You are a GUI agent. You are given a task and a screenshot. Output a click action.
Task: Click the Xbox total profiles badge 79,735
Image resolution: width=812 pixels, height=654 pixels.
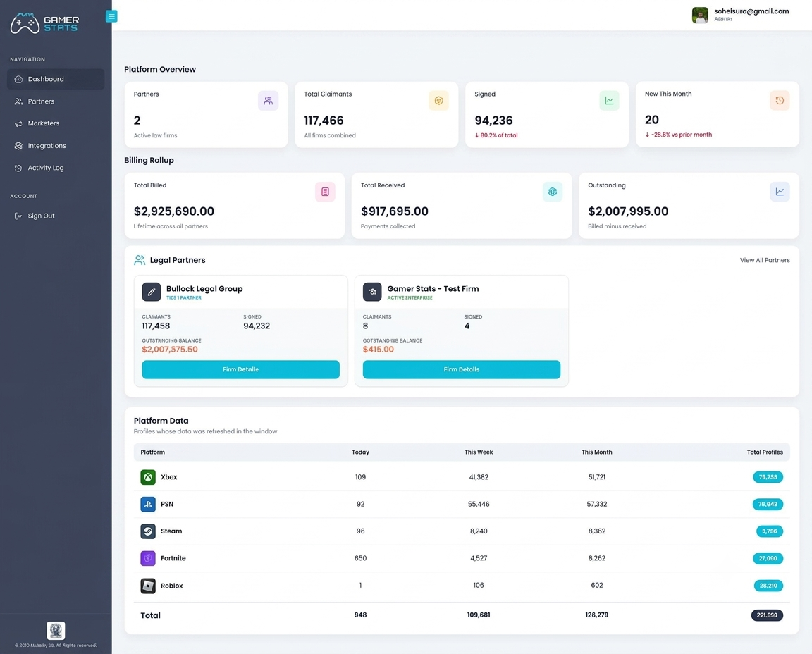click(x=768, y=477)
